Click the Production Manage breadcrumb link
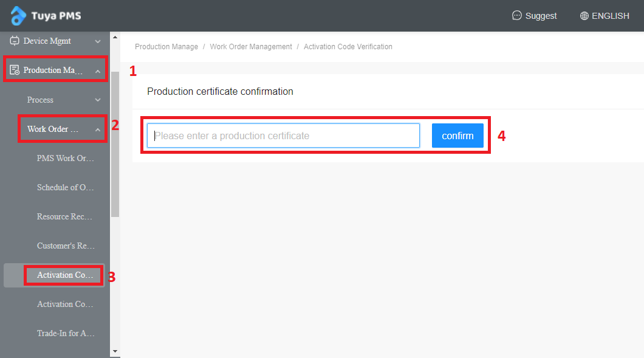644x358 pixels. pos(166,47)
